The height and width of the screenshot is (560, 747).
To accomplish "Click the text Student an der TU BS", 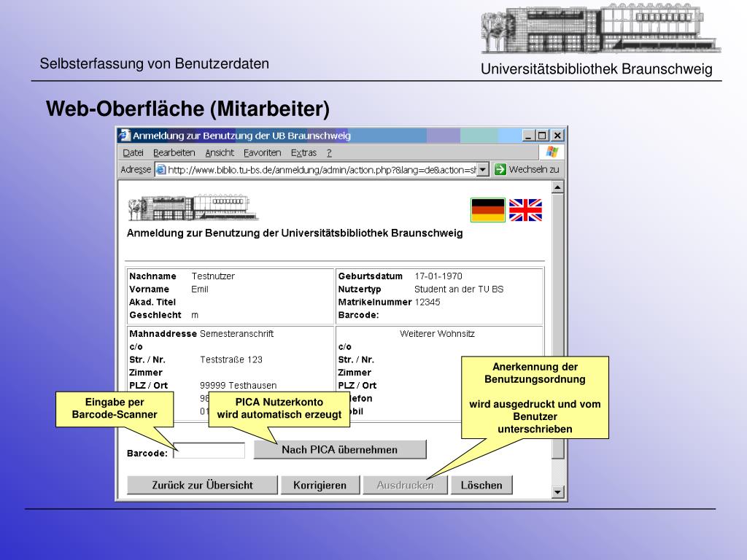I will point(459,289).
